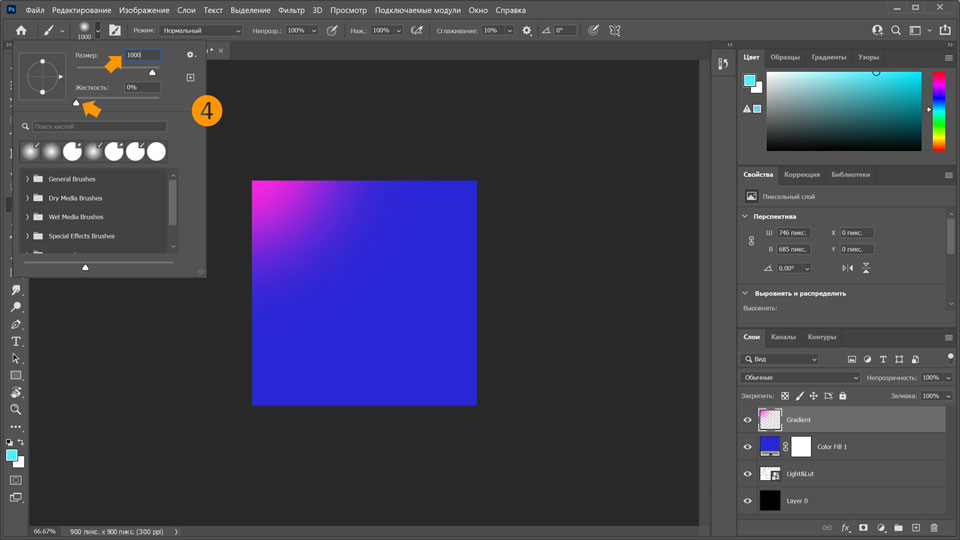Open the Фильтр menu
This screenshot has width=960, height=540.
pyautogui.click(x=291, y=10)
